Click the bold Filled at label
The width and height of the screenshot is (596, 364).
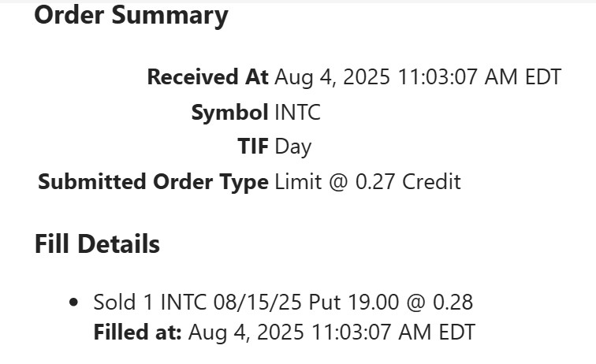[x=138, y=332]
